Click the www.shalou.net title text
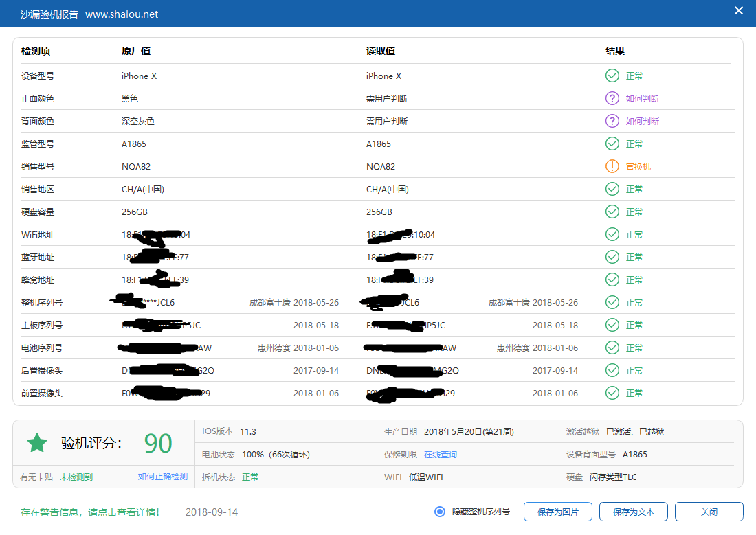Screen dimensions: 756x535 [x=122, y=14]
